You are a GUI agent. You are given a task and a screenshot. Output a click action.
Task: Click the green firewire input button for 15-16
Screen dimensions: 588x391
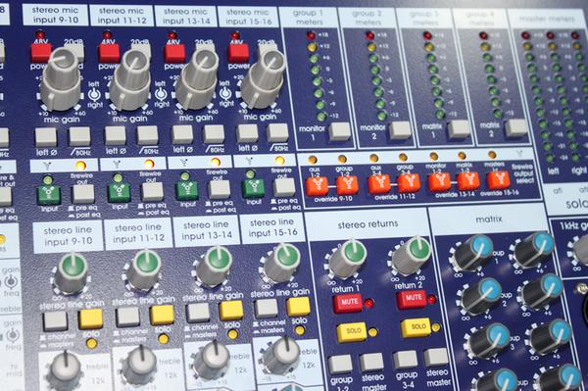[x=254, y=188]
